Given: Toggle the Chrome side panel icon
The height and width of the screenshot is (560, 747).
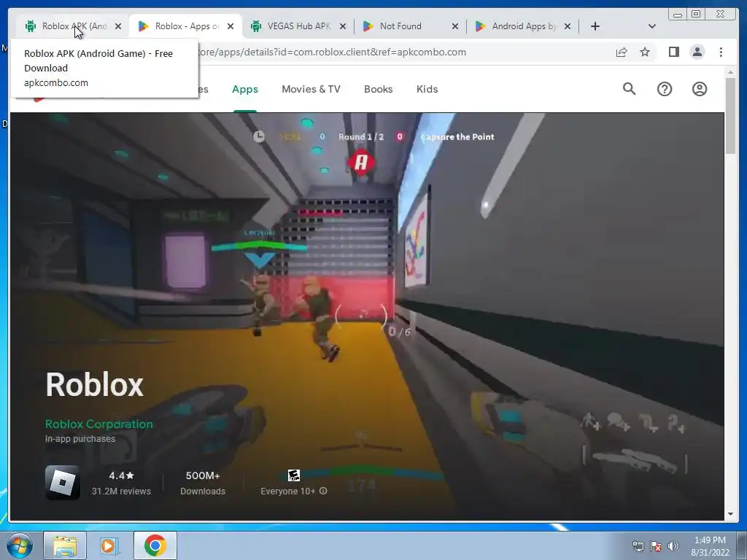Looking at the screenshot, I should coord(673,52).
